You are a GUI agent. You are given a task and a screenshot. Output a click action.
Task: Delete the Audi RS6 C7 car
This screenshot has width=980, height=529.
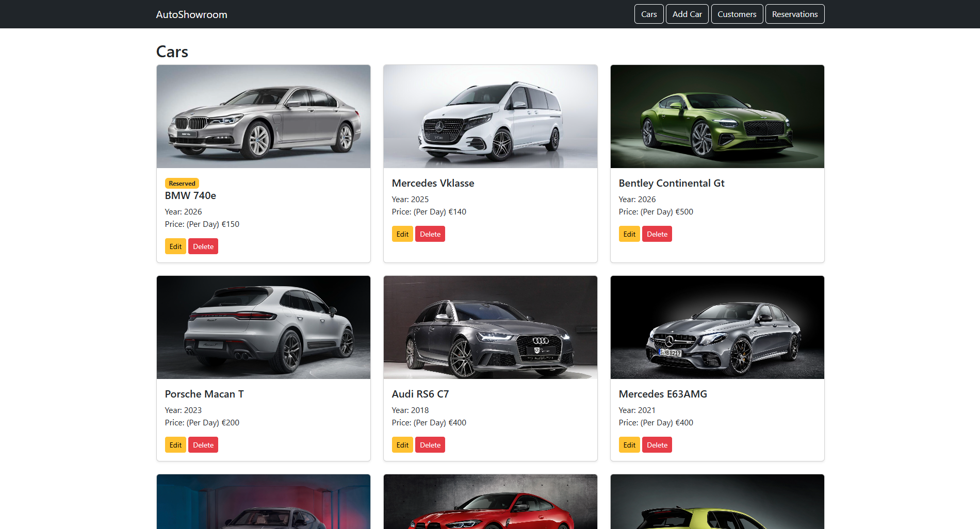(430, 445)
